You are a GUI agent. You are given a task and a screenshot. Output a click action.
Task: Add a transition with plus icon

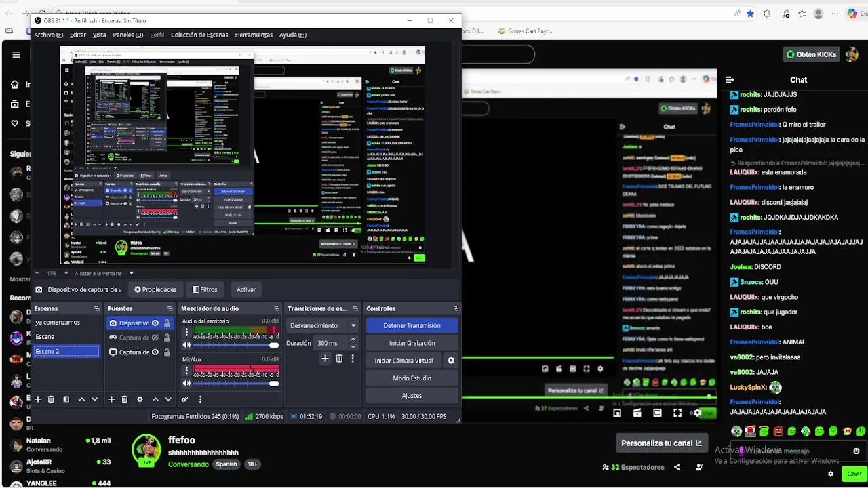325,359
